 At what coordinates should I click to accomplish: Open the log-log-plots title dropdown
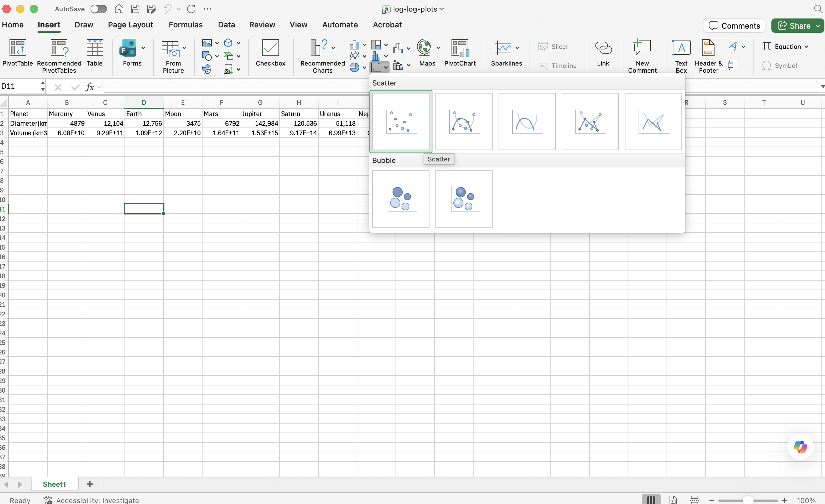442,9
